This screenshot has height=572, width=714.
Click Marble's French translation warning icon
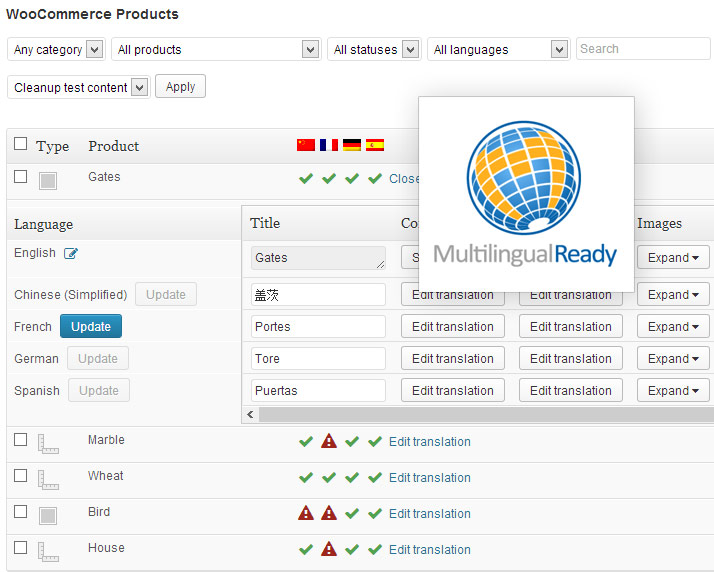pyautogui.click(x=329, y=441)
